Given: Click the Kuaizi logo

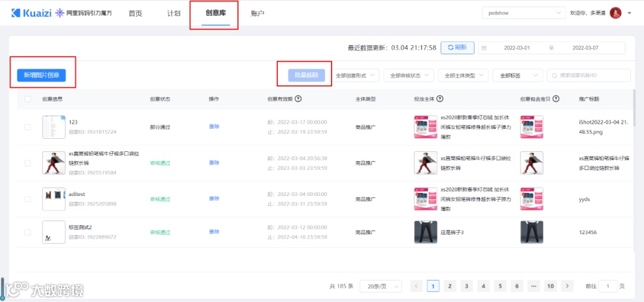Looking at the screenshot, I should pyautogui.click(x=31, y=13).
